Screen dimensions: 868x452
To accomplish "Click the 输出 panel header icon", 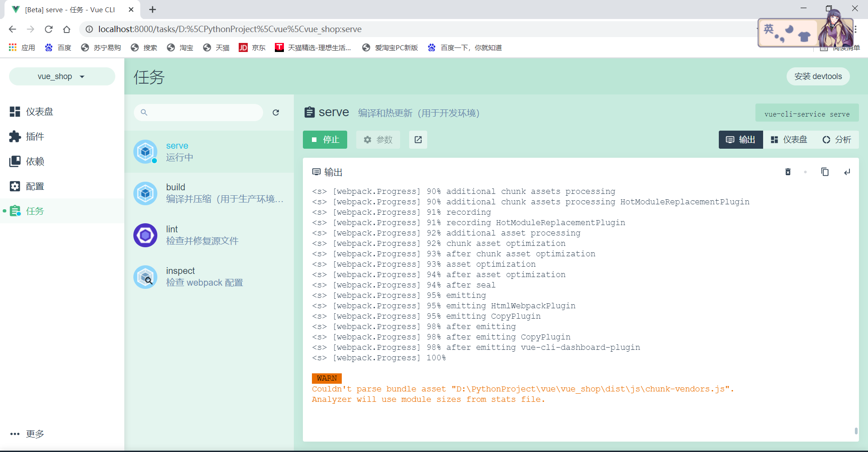I will click(x=316, y=172).
